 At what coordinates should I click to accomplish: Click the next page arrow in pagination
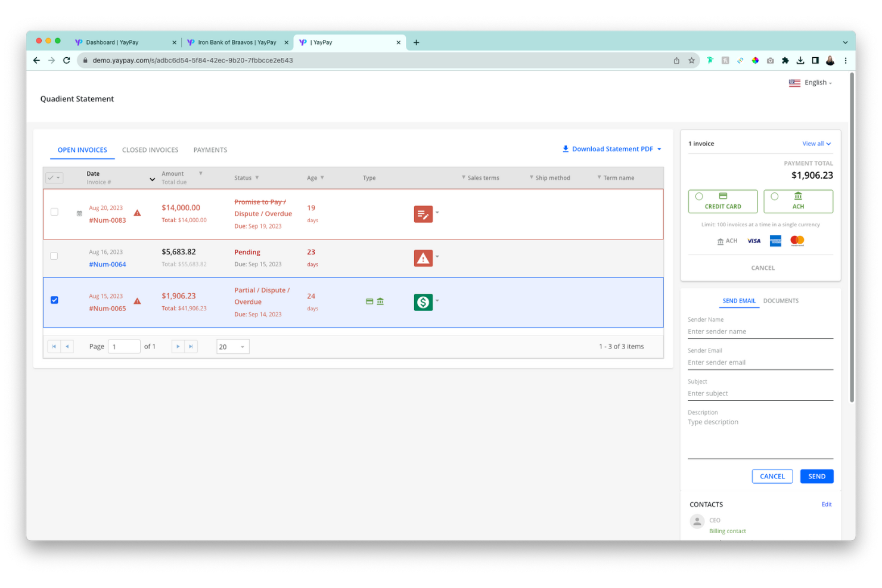click(x=178, y=346)
